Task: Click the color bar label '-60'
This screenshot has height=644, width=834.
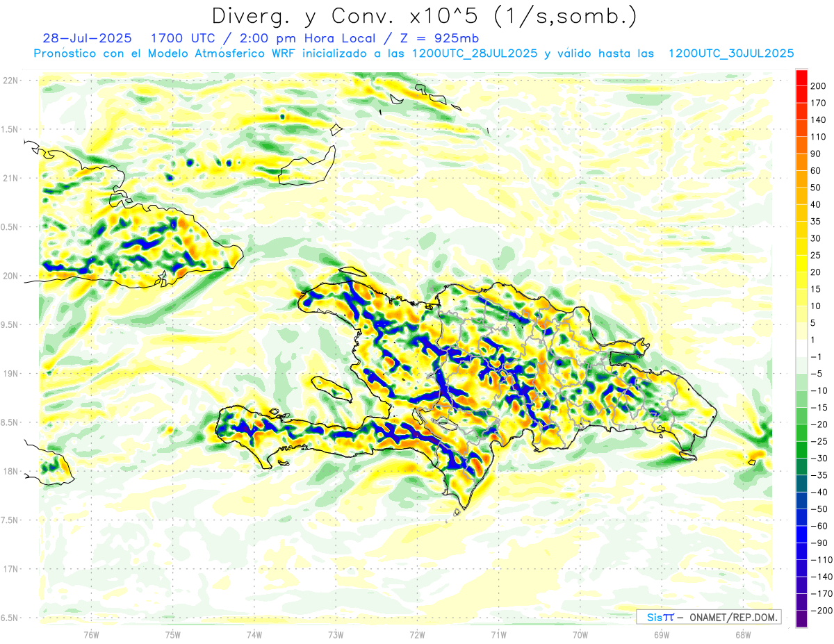Action: [818, 526]
